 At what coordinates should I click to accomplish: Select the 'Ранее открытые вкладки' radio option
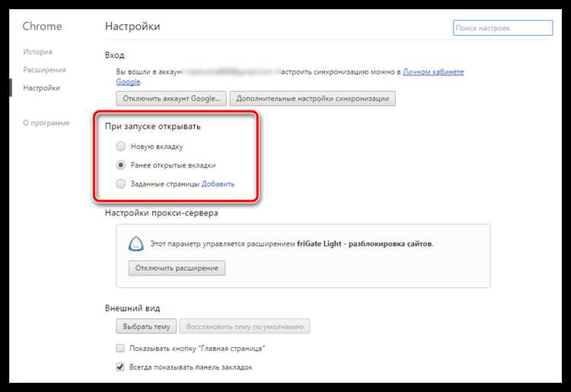click(x=120, y=165)
